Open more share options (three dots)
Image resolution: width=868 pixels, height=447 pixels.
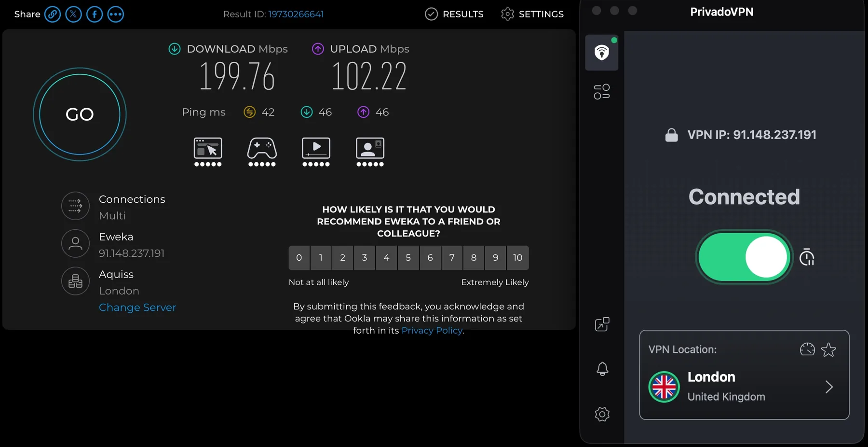coord(116,14)
